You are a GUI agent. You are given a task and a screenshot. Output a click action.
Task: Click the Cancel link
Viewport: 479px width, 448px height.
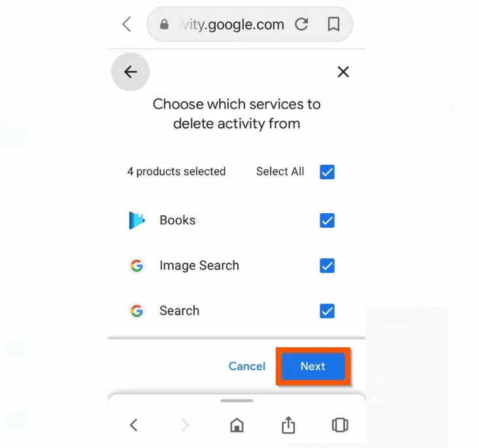[247, 366]
